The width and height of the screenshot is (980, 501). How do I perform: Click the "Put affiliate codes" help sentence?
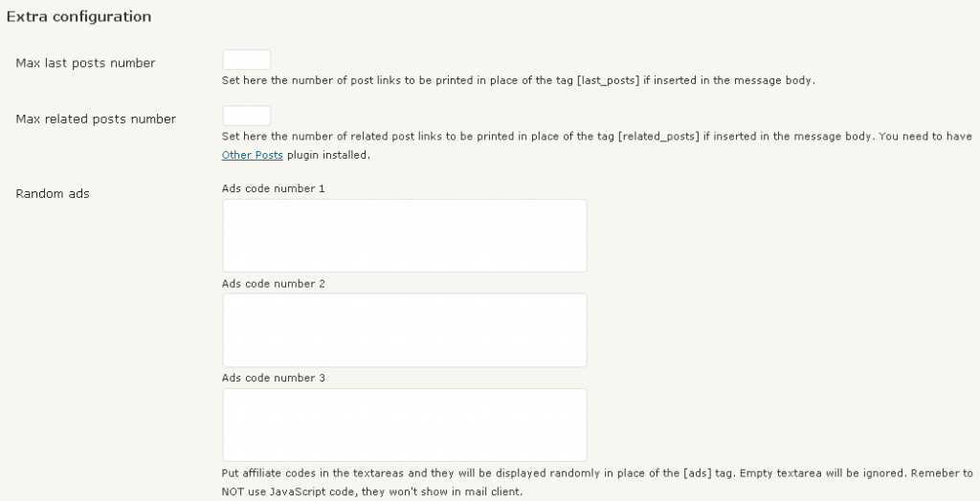click(x=278, y=473)
